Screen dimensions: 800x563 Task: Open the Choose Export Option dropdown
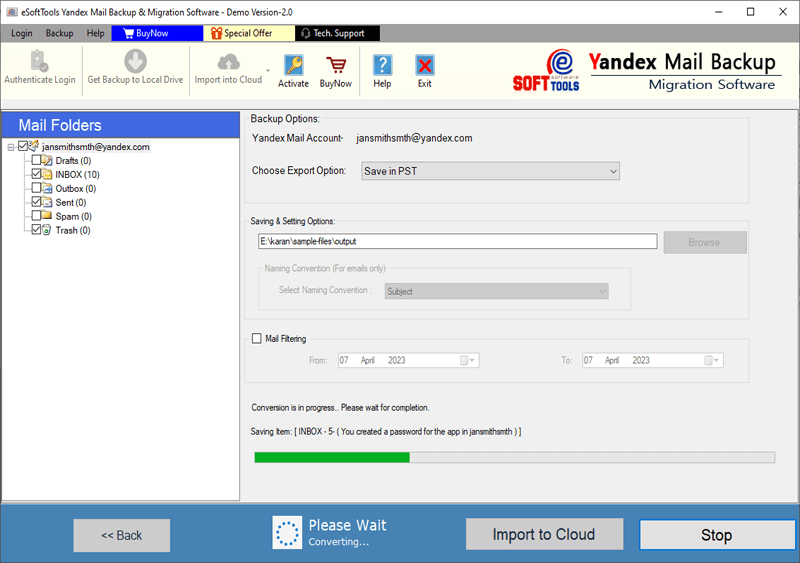point(490,172)
